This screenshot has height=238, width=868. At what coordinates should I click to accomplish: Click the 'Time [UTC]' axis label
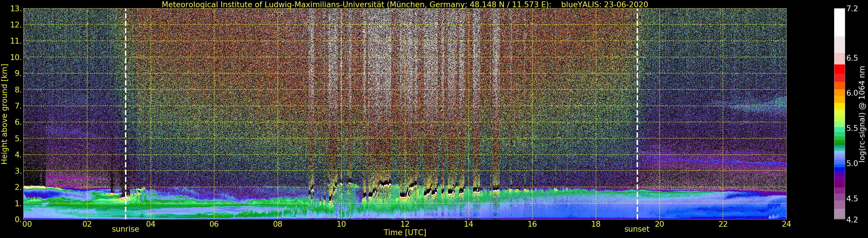point(405,233)
